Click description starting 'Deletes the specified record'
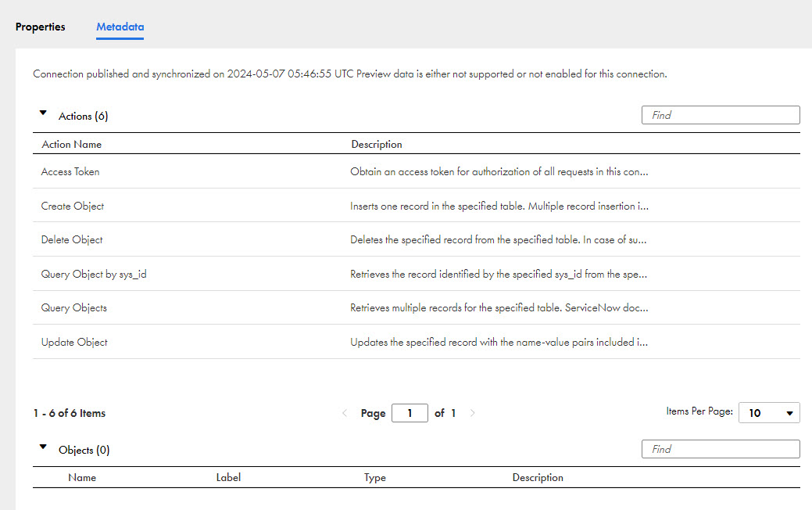Screen dimensions: 812x510 click(498, 239)
